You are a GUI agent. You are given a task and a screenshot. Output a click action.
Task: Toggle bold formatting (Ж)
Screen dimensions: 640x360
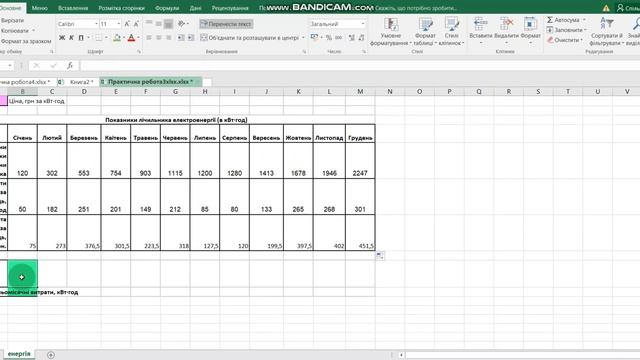[62, 38]
